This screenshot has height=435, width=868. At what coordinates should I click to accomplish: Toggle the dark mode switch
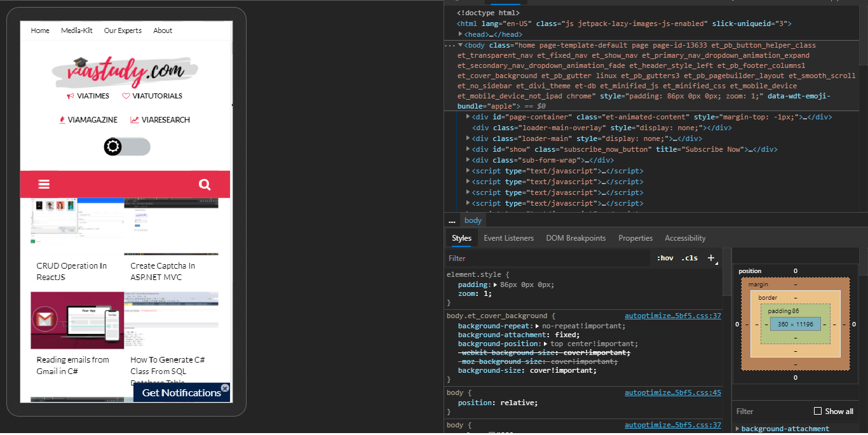point(127,147)
